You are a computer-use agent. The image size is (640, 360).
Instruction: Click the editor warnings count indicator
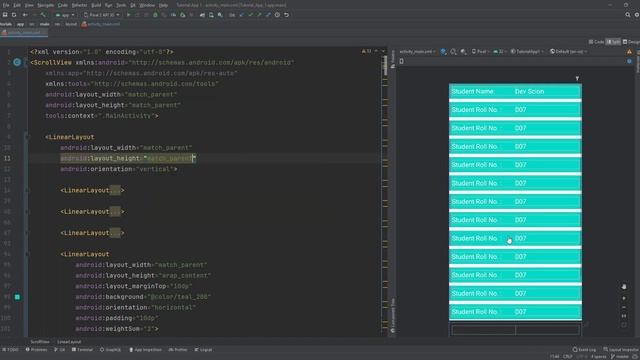[366, 51]
